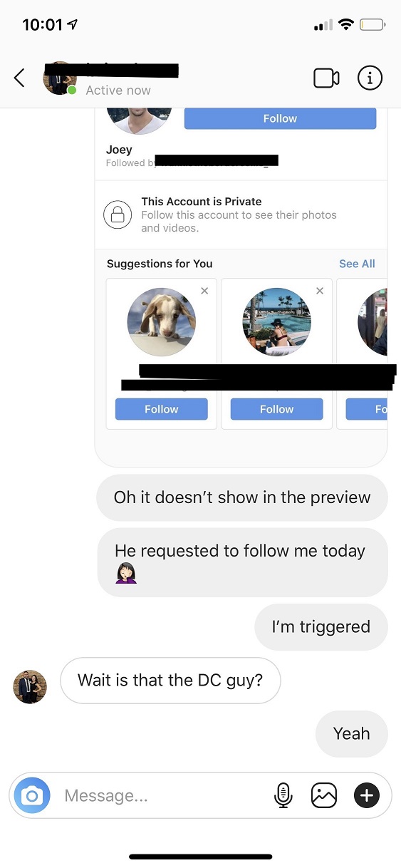This screenshot has width=401, height=868.
Task: Follow the goat profile suggestion
Action: (162, 409)
